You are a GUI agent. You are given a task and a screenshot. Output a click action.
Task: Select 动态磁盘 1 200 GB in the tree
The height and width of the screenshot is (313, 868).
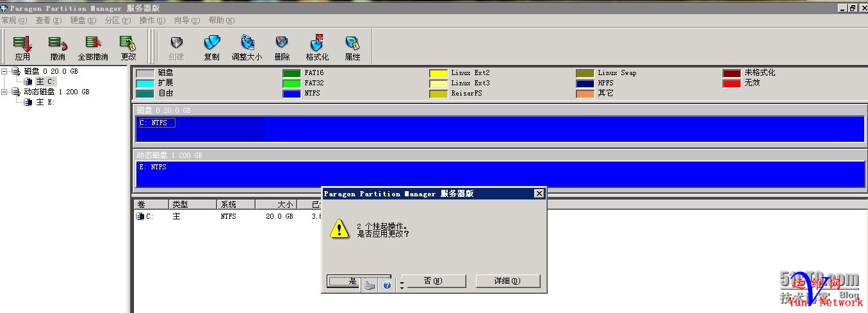tap(56, 92)
